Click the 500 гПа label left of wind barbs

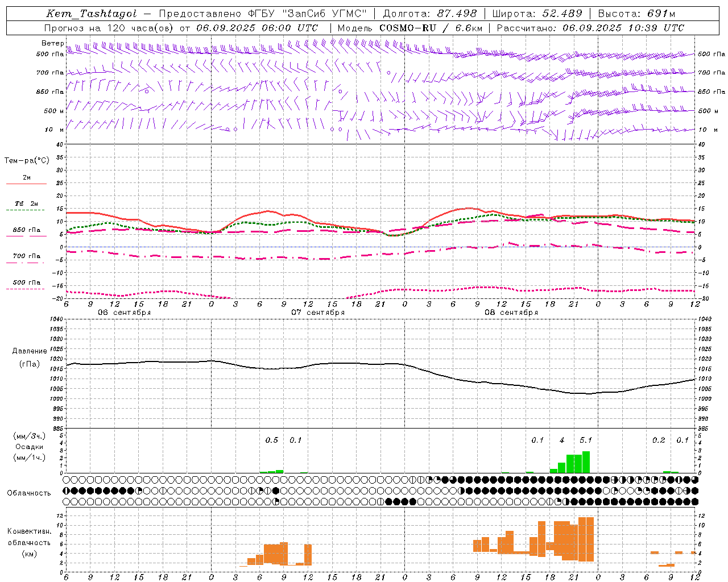pos(50,54)
